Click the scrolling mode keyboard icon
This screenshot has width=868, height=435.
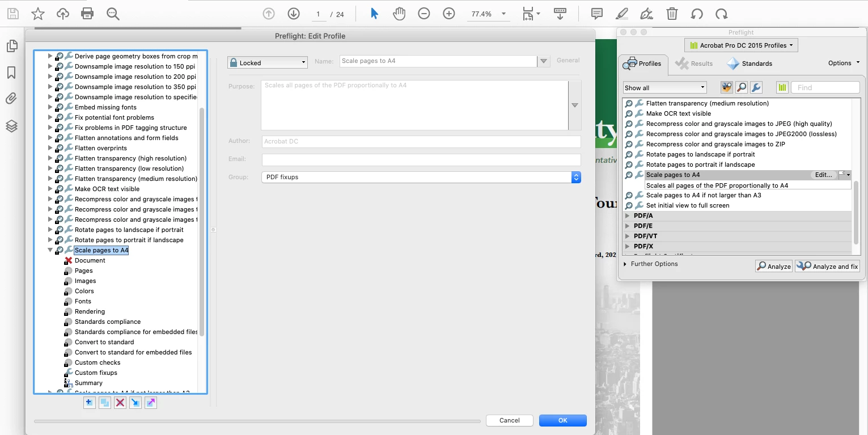point(560,14)
